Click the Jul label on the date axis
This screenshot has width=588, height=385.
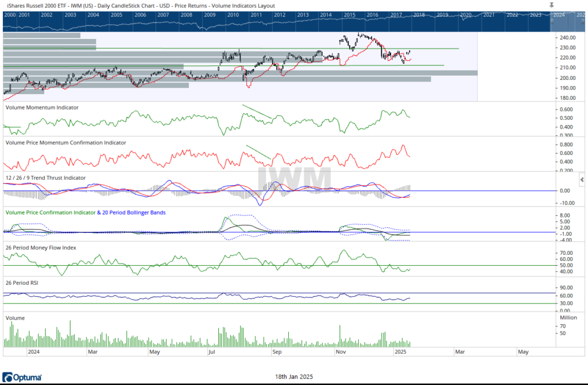pyautogui.click(x=212, y=351)
